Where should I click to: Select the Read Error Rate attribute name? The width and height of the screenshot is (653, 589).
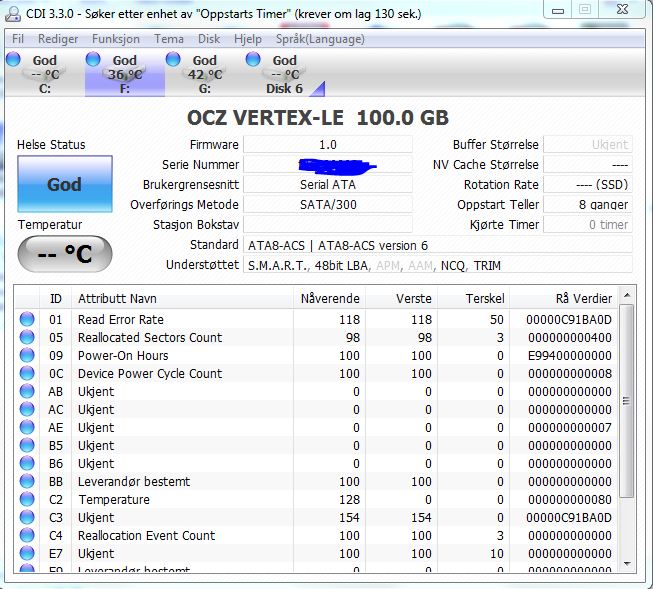click(121, 319)
